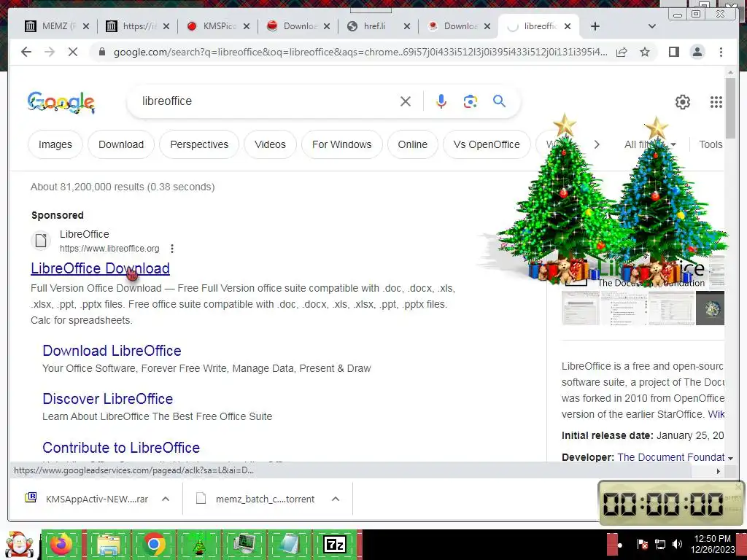The image size is (747, 560).
Task: Open File Explorer from the taskbar
Action: 108,544
